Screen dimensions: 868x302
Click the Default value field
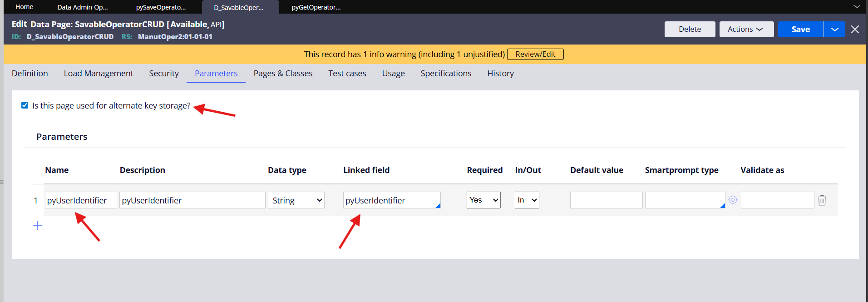click(606, 200)
